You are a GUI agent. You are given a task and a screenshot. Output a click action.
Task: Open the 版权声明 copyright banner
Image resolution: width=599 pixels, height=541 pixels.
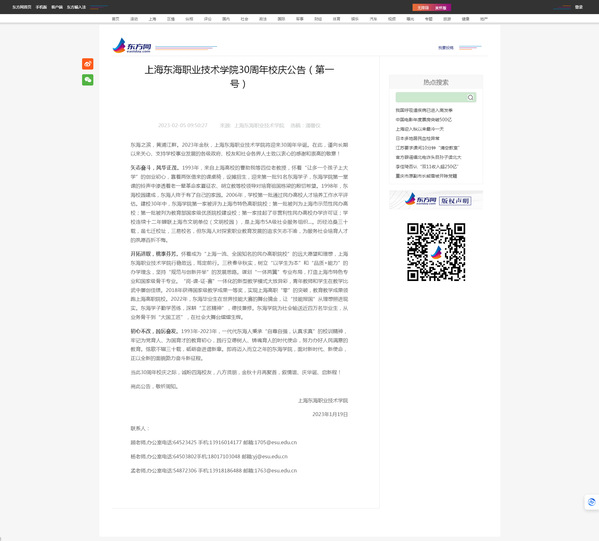(436, 200)
